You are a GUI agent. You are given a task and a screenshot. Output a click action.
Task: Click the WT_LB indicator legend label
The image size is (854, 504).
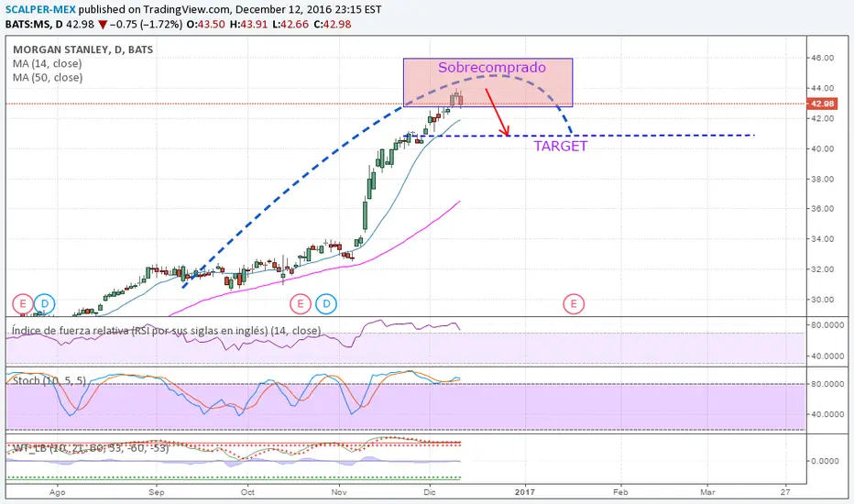click(x=91, y=448)
